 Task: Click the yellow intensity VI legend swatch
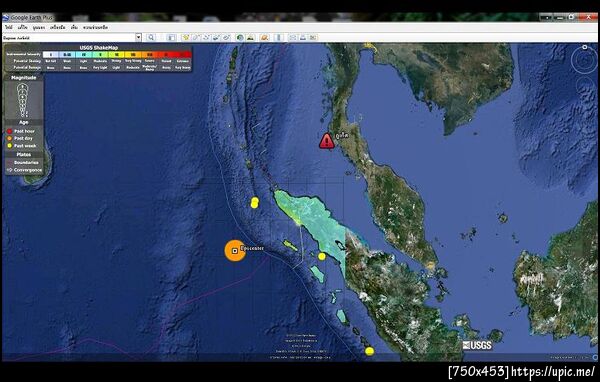point(116,55)
